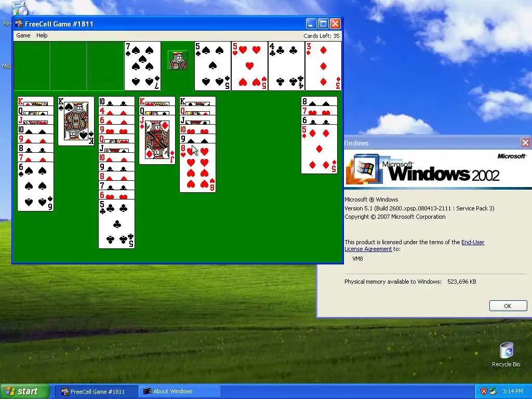The height and width of the screenshot is (399, 532).
Task: Click the queen of diamonds card
Action: [197, 111]
